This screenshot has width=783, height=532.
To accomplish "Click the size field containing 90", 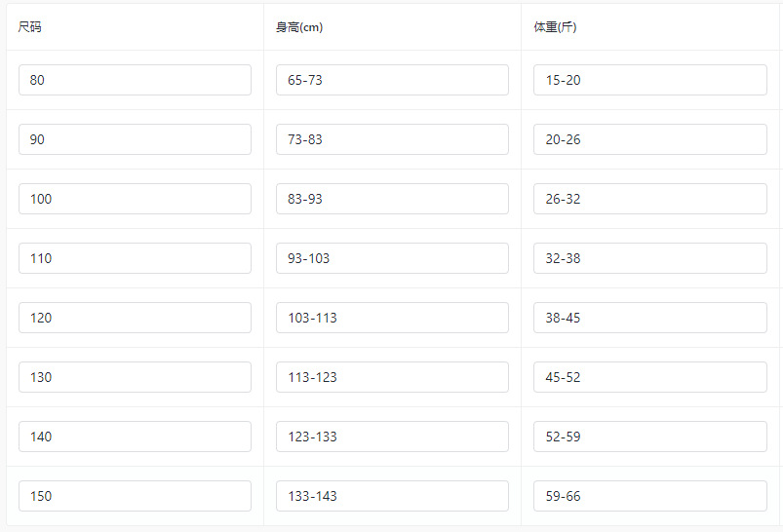I will point(135,139).
